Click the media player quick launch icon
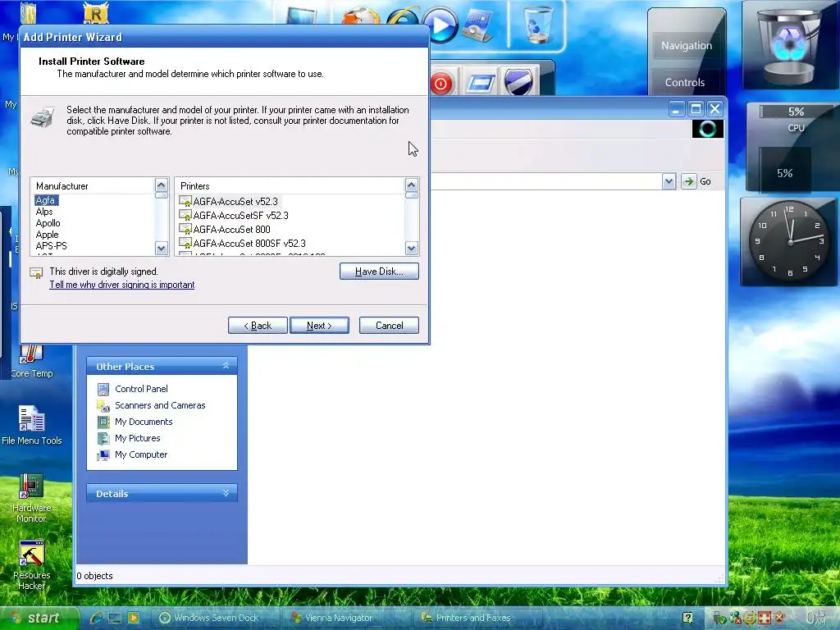Viewport: 840px width, 630px height. coord(134,618)
